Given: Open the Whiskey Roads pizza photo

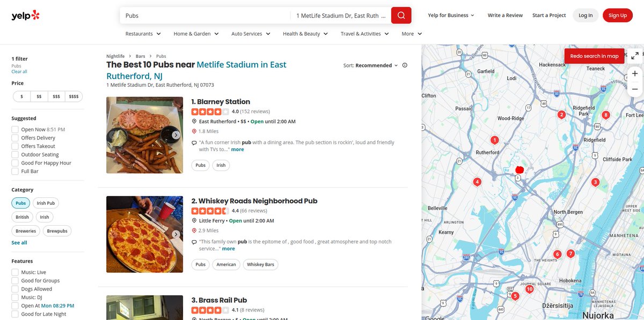Looking at the screenshot, I should point(144,234).
